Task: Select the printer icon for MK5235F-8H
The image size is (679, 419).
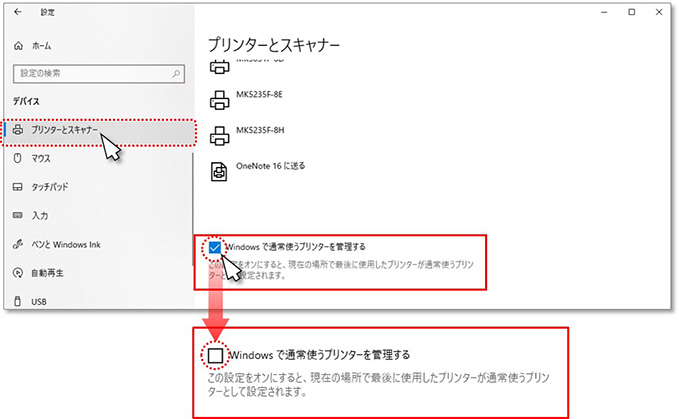Action: [220, 136]
